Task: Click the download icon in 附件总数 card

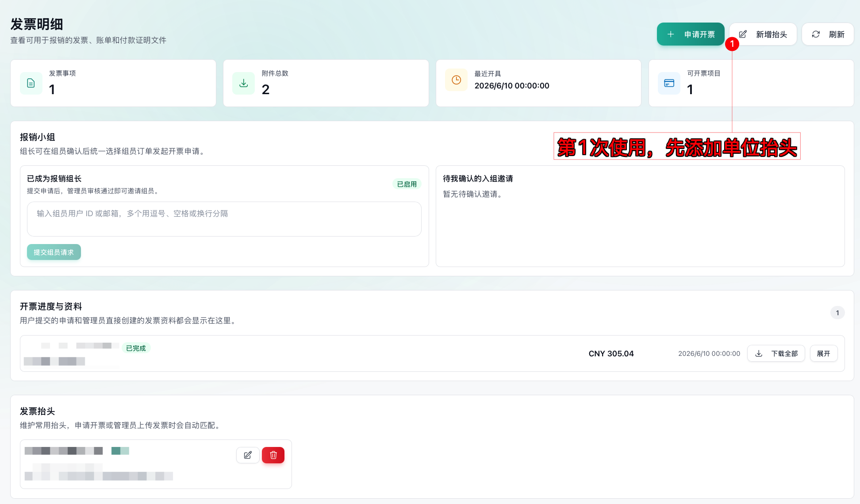Action: click(x=243, y=83)
